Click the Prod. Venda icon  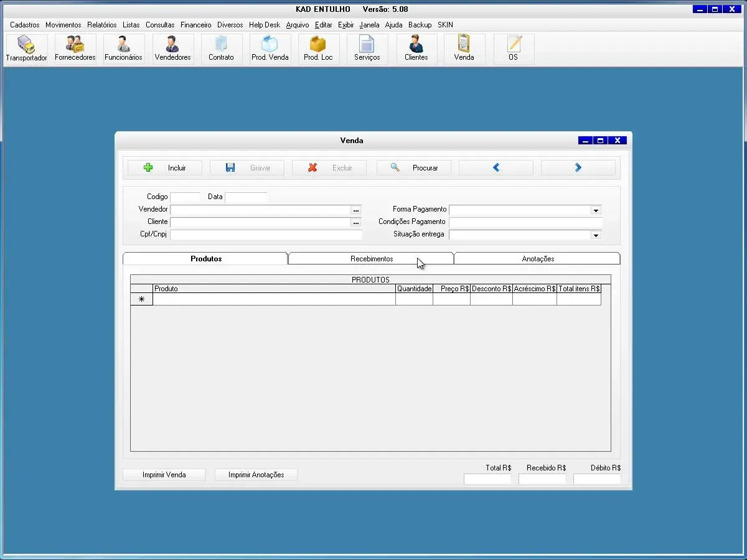point(270,49)
